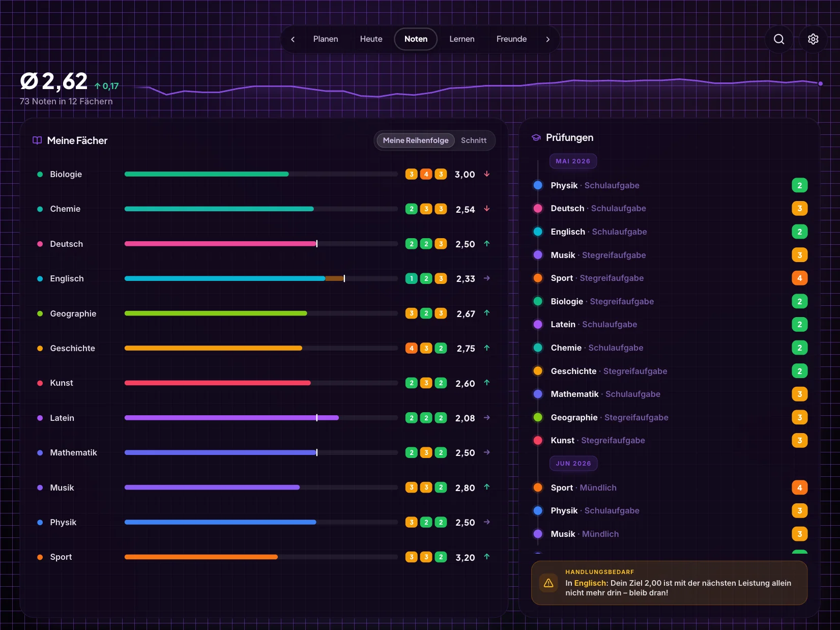This screenshot has height=630, width=840.
Task: Open Mathematik Schulaufgabe exam entry
Action: tap(670, 394)
